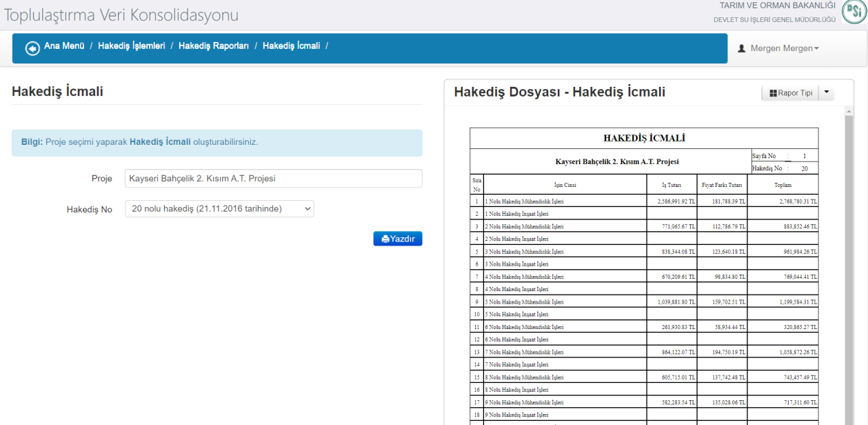Navigate to Hakediş İşlemleri breadcrumb item
Image resolution: width=868 pixels, height=425 pixels.
[x=131, y=46]
